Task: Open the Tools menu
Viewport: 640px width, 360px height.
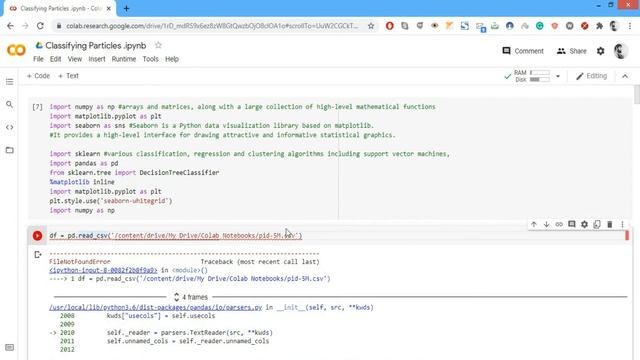Action: click(150, 59)
